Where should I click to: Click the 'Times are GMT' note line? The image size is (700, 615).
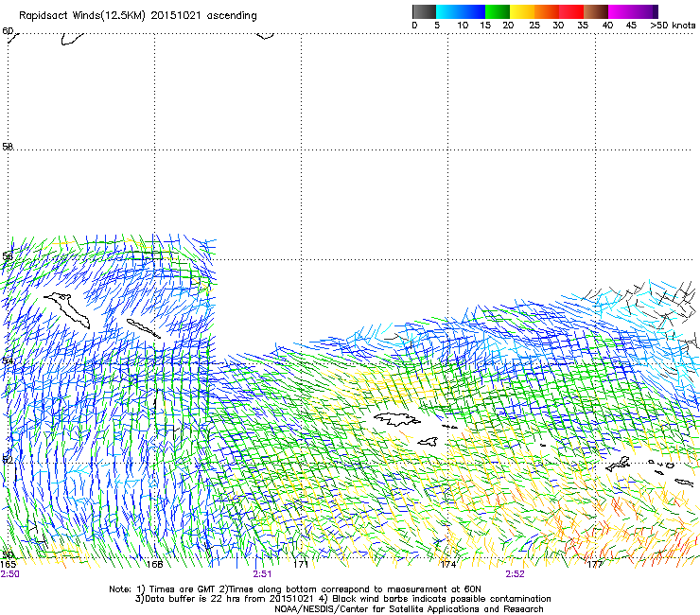(x=294, y=589)
